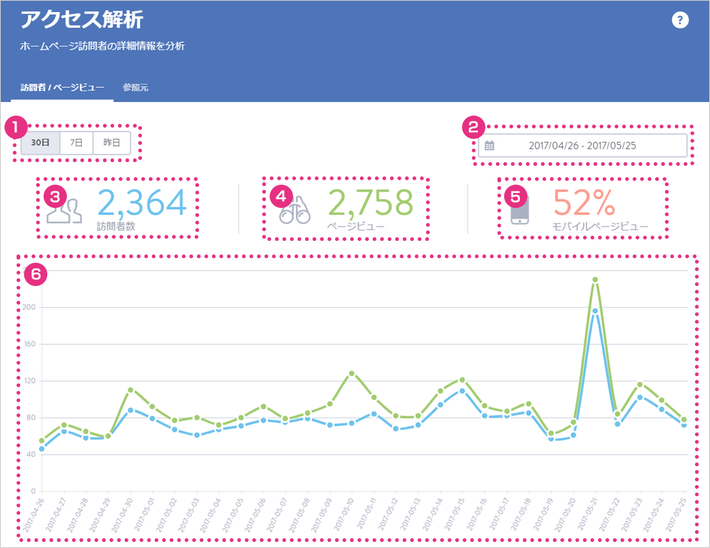The width and height of the screenshot is (710, 548).
Task: Switch to 訪問者 / ページビュー tab
Action: pos(62,87)
